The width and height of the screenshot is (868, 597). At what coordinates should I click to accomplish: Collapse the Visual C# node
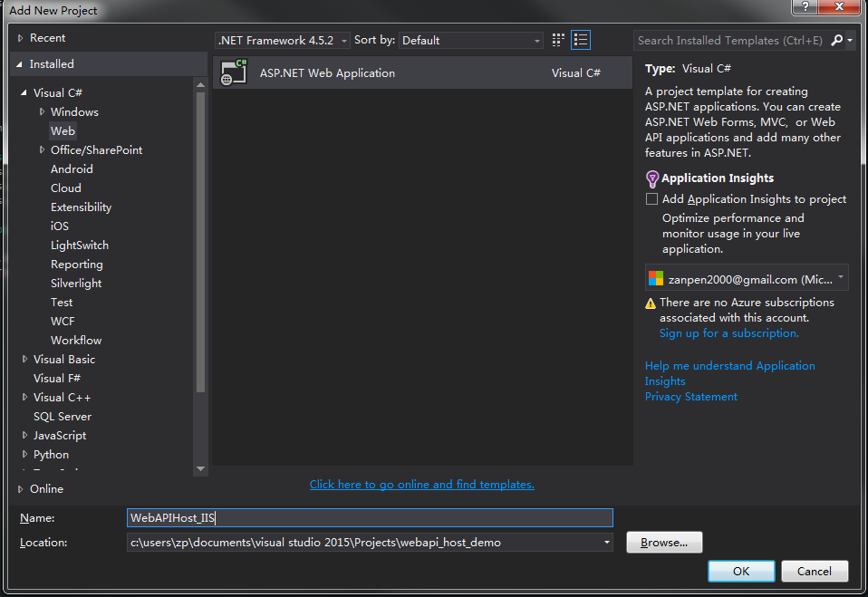coord(24,92)
